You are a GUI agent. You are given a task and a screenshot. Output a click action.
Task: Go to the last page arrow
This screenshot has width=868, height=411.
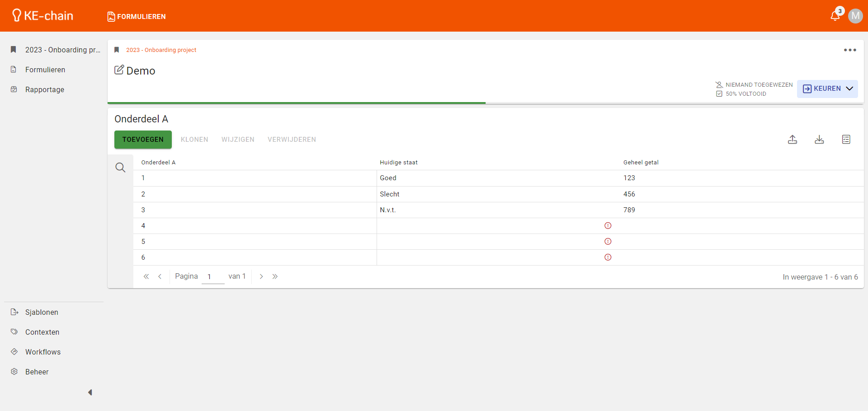click(x=275, y=276)
